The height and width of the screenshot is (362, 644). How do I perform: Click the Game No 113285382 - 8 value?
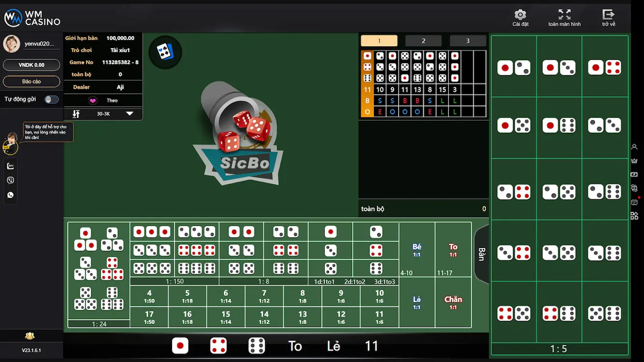click(120, 62)
